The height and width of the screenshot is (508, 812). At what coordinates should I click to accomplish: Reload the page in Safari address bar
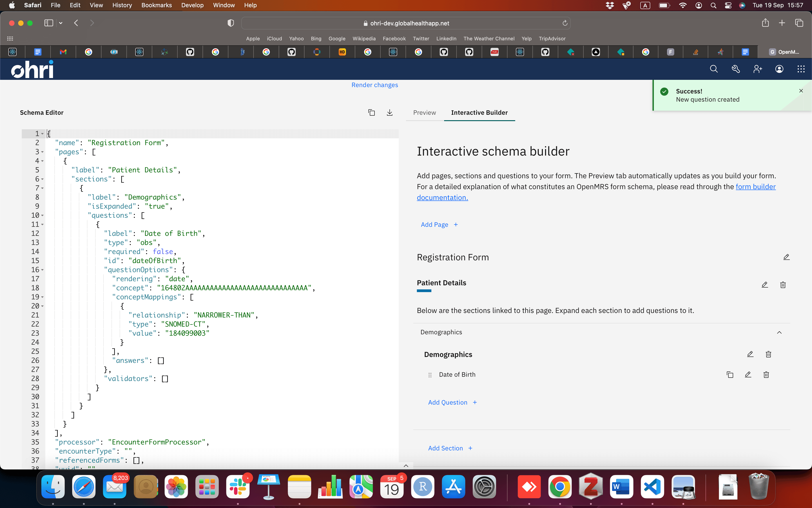pos(565,23)
